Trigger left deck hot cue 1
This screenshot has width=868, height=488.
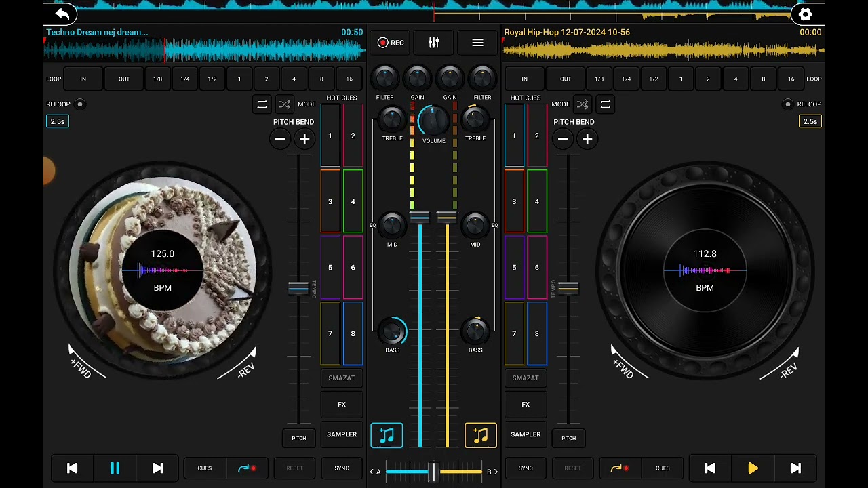pyautogui.click(x=330, y=136)
